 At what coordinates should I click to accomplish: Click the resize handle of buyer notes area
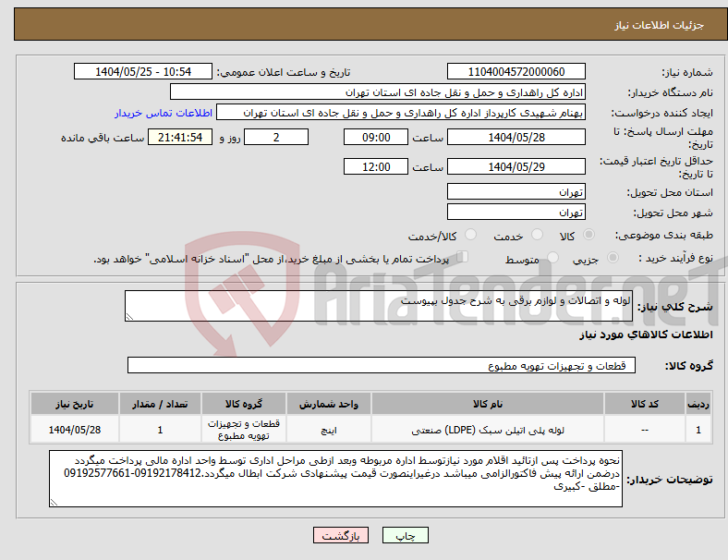[x=54, y=503]
